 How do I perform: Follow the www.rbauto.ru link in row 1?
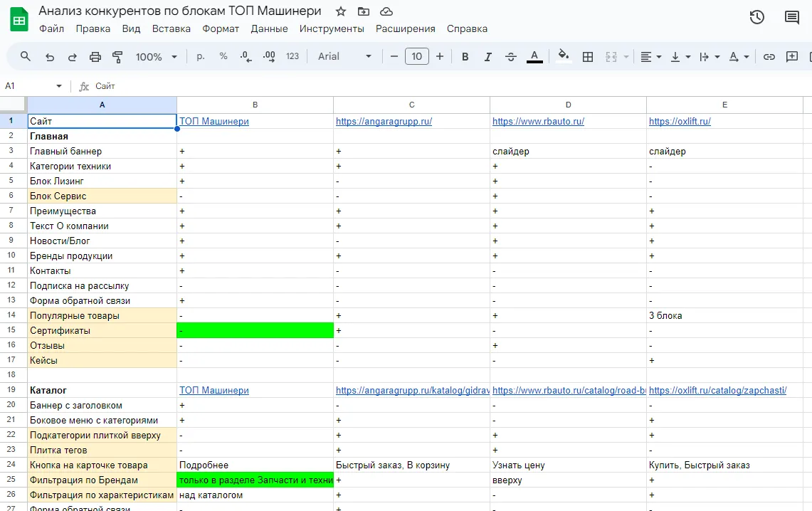tap(538, 121)
